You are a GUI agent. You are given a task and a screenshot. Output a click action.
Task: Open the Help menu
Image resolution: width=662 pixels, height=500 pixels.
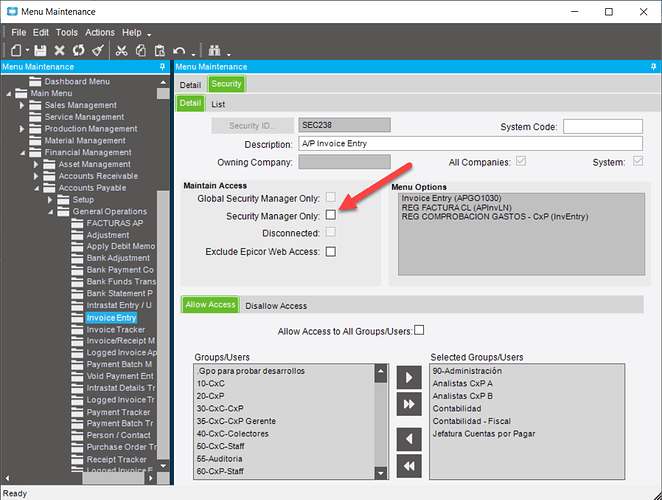[132, 33]
